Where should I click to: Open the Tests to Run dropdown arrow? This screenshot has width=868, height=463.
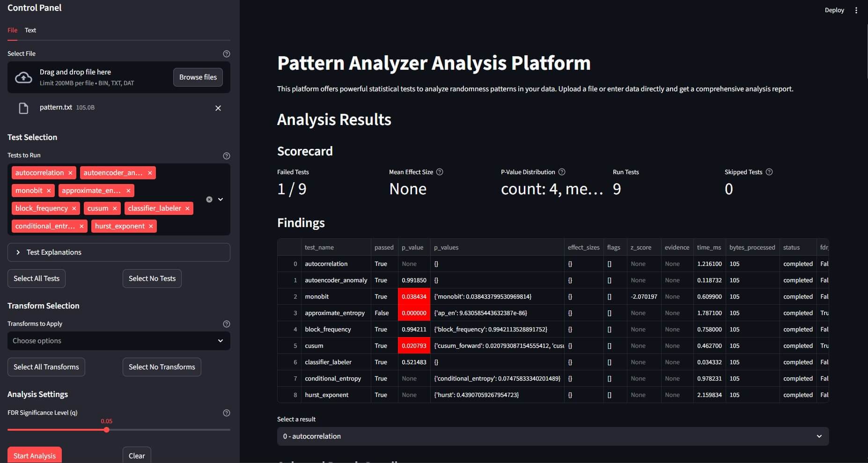click(x=221, y=199)
